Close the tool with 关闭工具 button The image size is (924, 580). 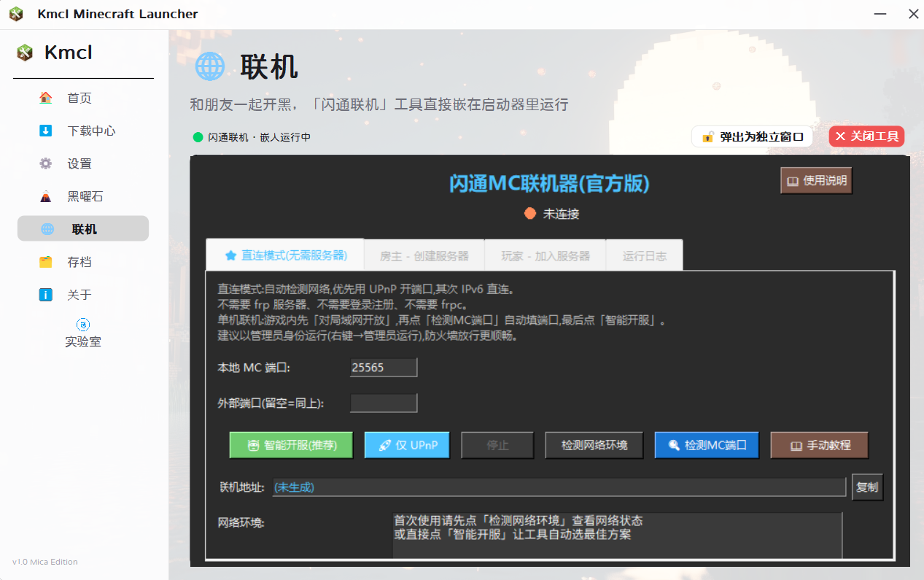pyautogui.click(x=866, y=136)
